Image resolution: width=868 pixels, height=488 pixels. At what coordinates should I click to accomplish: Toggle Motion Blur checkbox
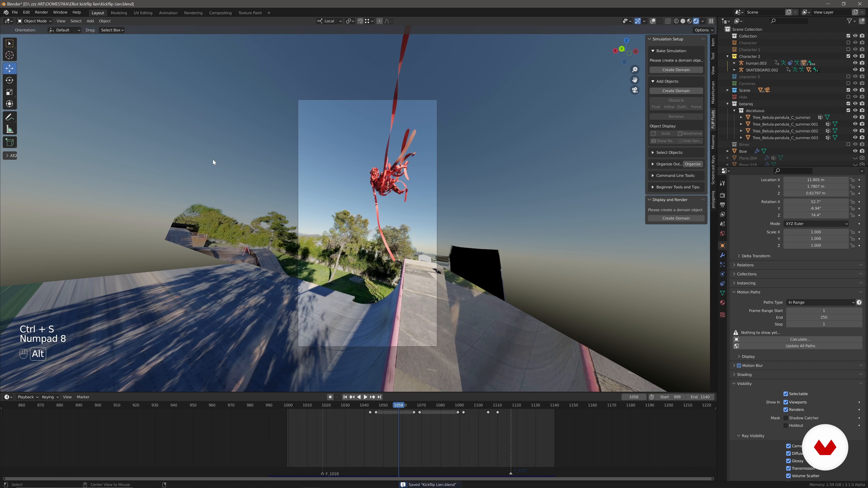coord(739,365)
